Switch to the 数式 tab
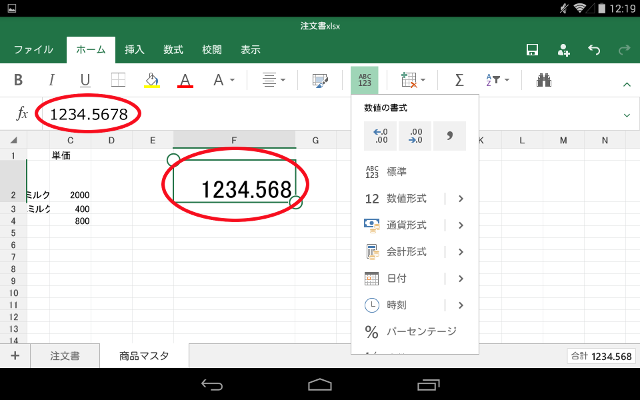The height and width of the screenshot is (400, 640). [173, 50]
